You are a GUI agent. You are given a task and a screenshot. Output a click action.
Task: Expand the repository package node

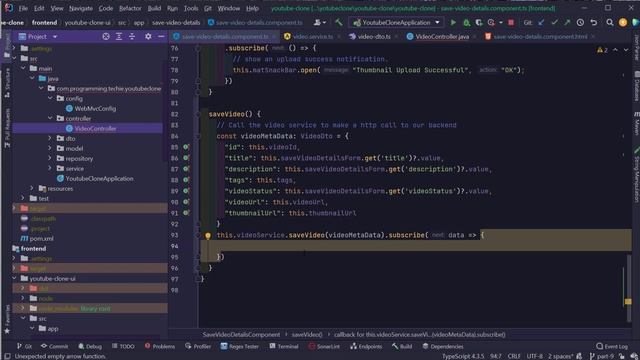pos(50,158)
